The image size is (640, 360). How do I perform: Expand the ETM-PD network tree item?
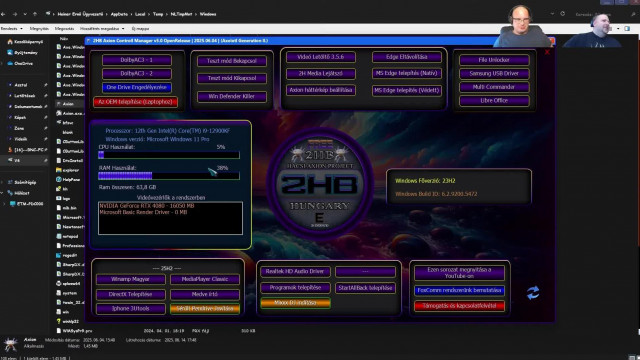pyautogui.click(x=5, y=203)
